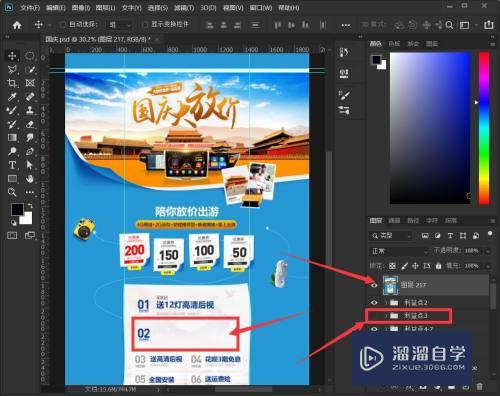Expand the 利益点4-7 layer group

[x=386, y=329]
